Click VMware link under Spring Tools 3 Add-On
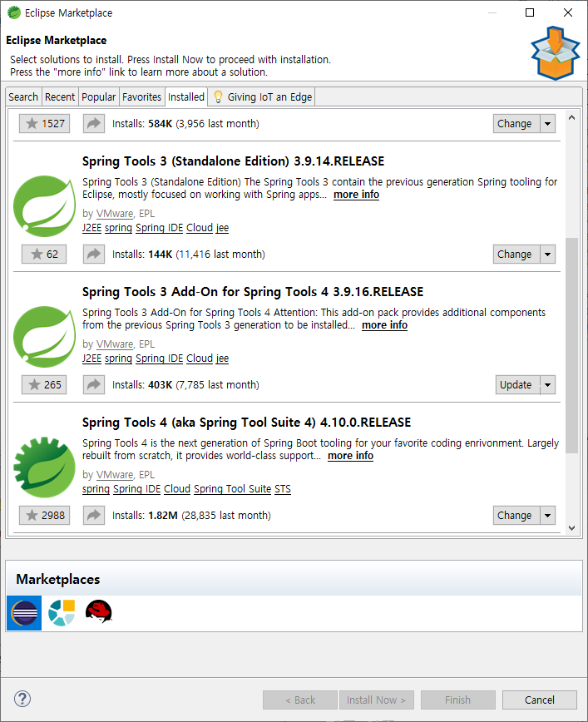The width and height of the screenshot is (588, 722). click(x=115, y=344)
